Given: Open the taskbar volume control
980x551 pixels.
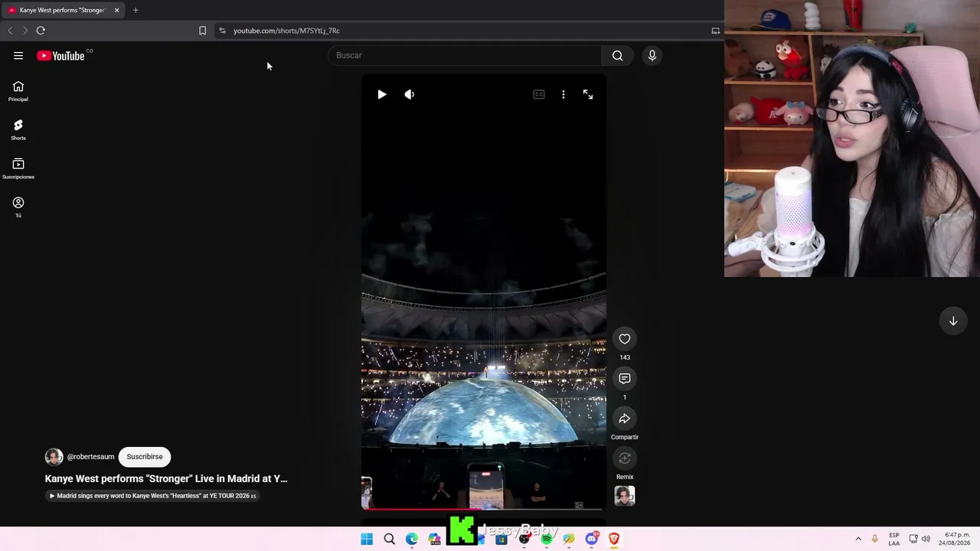Looking at the screenshot, I should pos(926,539).
